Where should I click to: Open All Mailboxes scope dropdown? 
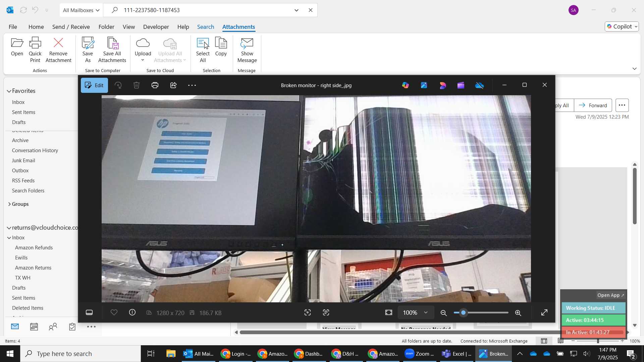click(x=81, y=10)
